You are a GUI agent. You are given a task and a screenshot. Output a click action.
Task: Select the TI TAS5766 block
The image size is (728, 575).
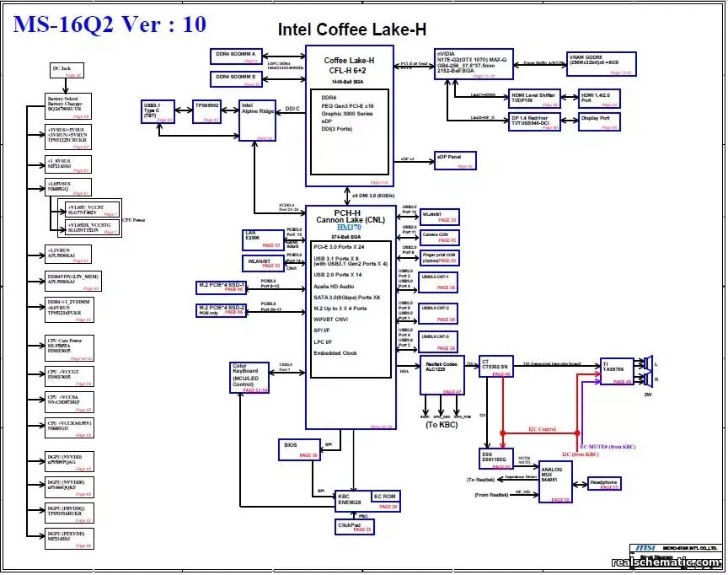[x=617, y=372]
